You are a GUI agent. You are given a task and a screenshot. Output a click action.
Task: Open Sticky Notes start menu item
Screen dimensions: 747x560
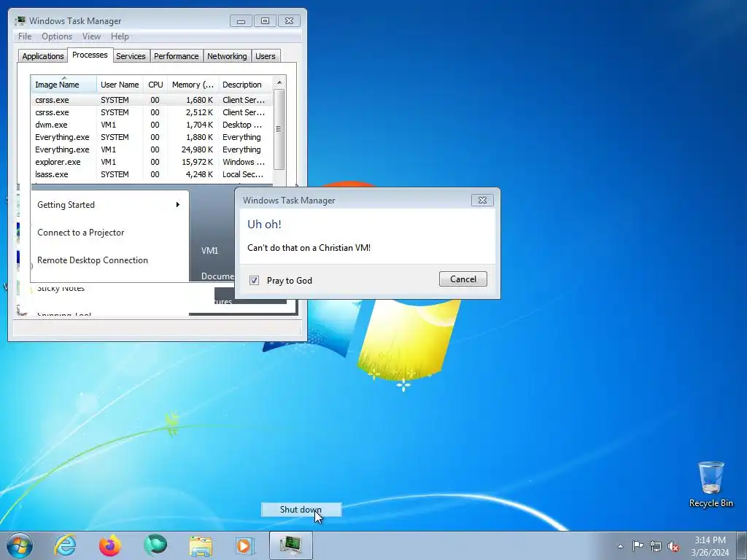pyautogui.click(x=61, y=288)
